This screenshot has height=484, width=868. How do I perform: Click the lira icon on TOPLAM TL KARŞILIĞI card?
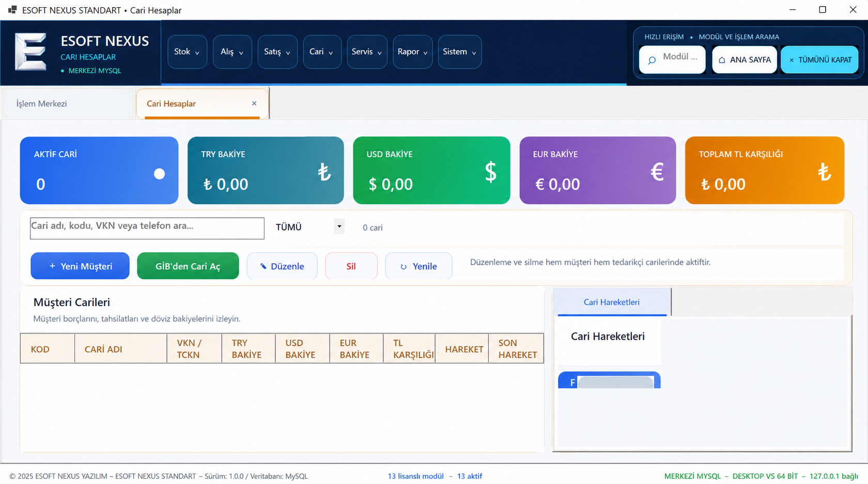click(x=825, y=172)
